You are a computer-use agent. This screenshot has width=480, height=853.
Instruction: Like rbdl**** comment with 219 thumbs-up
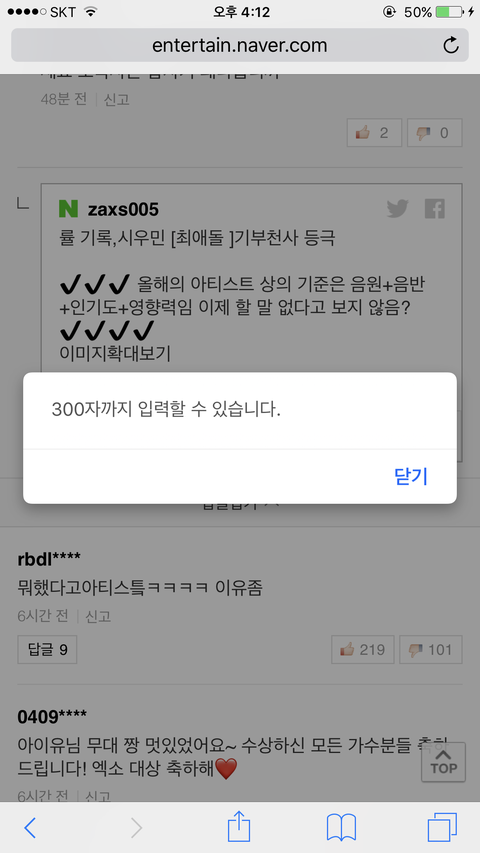[x=362, y=650]
